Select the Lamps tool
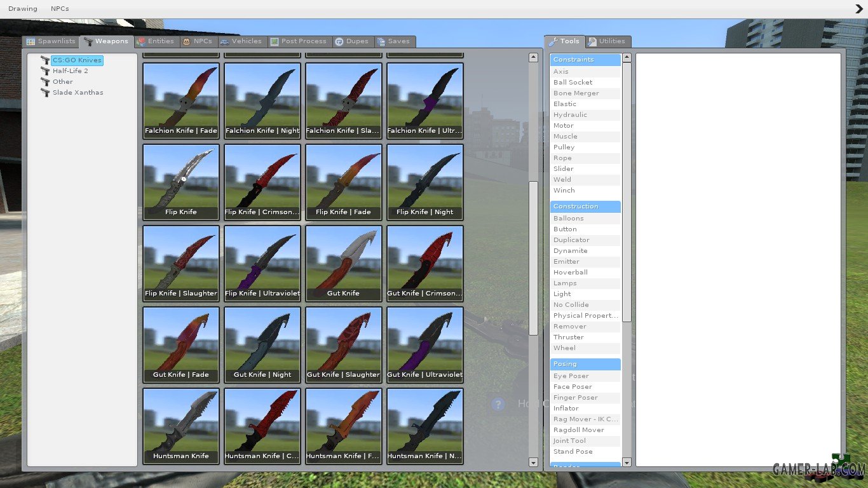 click(585, 283)
